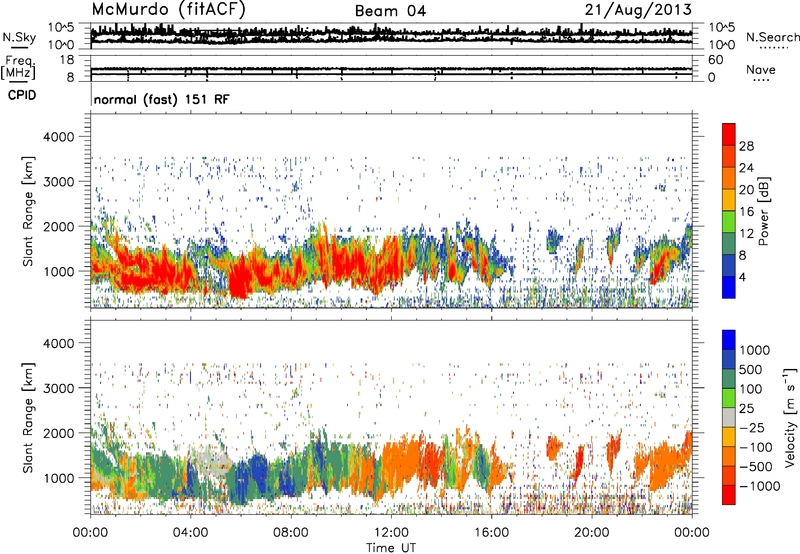Pick the red segment of power colorbar
Image resolution: width=800 pixels, height=554 pixels.
[x=729, y=134]
